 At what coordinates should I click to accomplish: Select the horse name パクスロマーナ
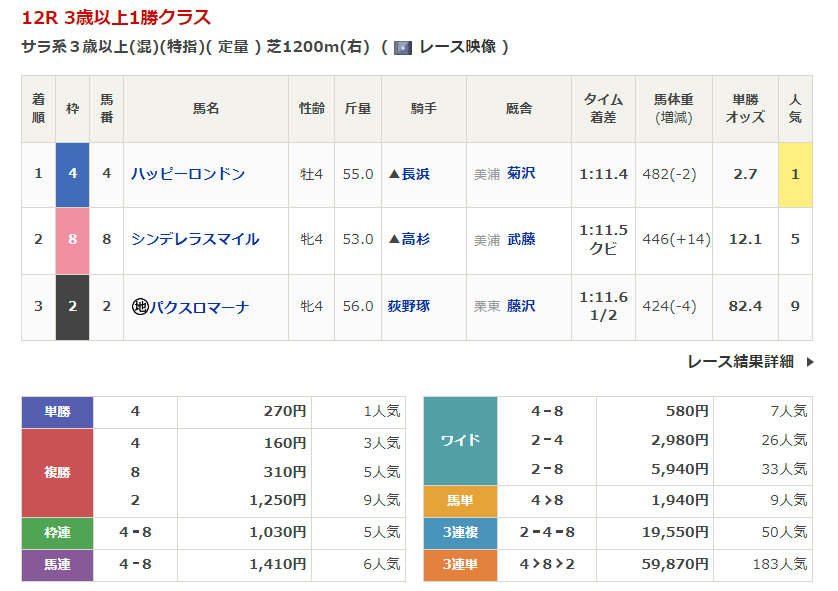(200, 307)
